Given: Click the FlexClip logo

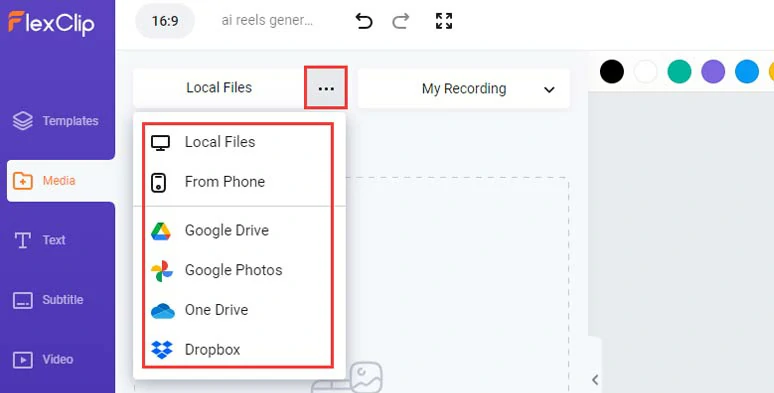Looking at the screenshot, I should tap(51, 23).
